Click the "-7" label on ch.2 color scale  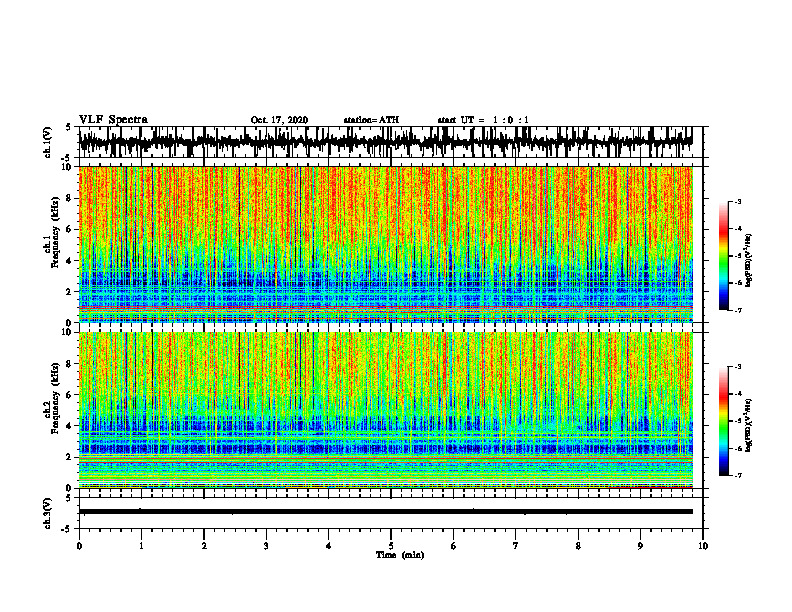(737, 476)
